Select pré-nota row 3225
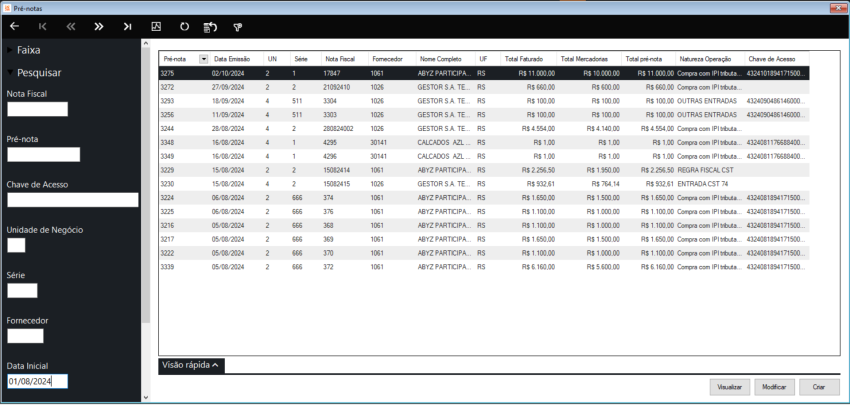850x405 pixels. tap(484, 211)
